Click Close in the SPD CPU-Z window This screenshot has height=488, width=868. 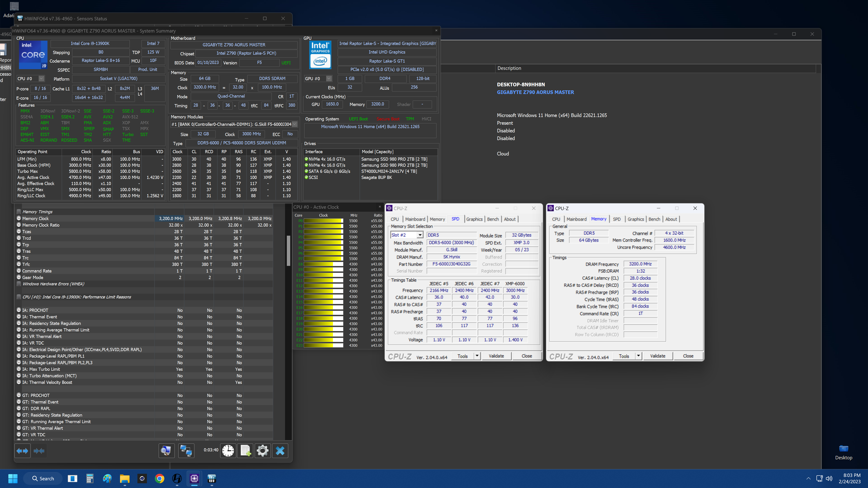(x=527, y=356)
